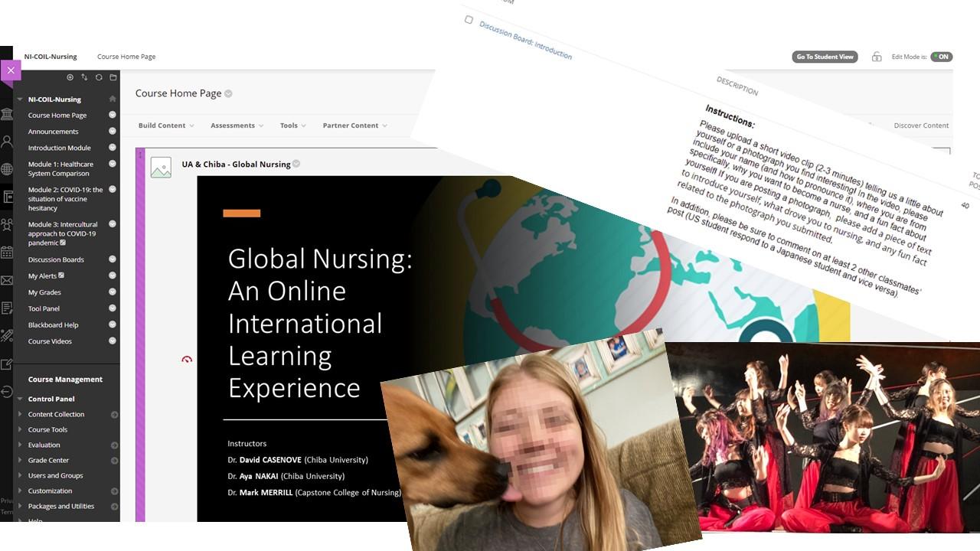Click the Sign Out arrow icon in rail
The height and width of the screenshot is (551, 980).
(x=7, y=391)
